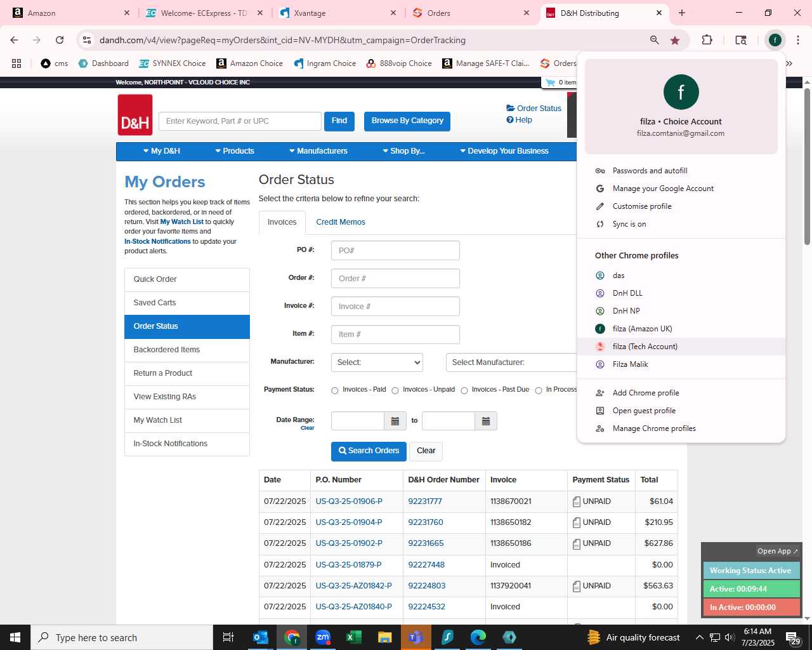This screenshot has height=650, width=812.
Task: Click the Find button
Action: (x=339, y=121)
